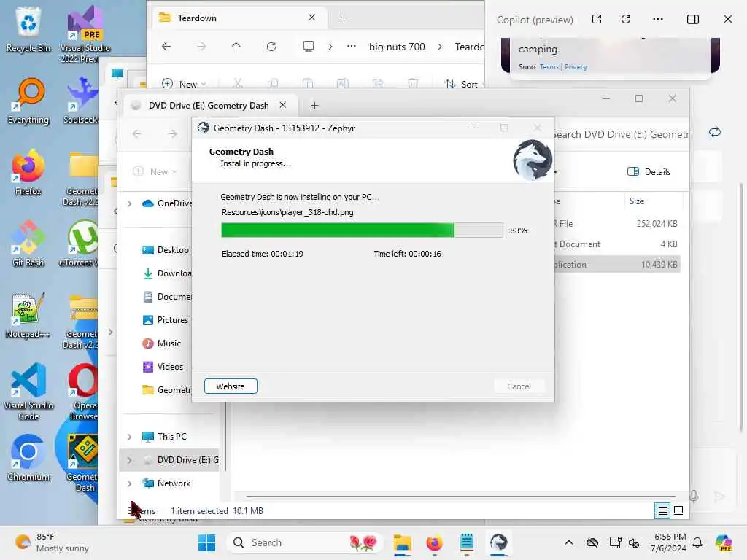Open Copilot preview icon in system tray
This screenshot has width=747, height=560.
point(724,542)
